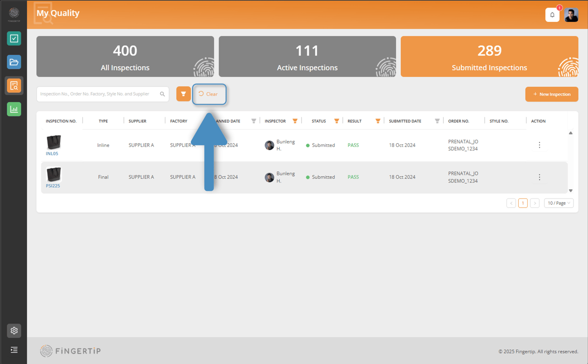Click the Clear filters button
Screen dimensions: 588x364
click(209, 94)
